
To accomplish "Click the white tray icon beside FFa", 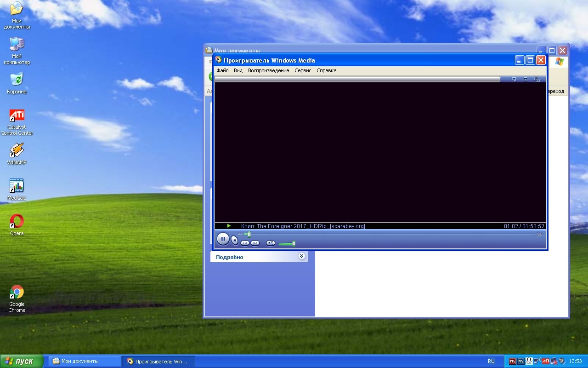I will pos(529,361).
